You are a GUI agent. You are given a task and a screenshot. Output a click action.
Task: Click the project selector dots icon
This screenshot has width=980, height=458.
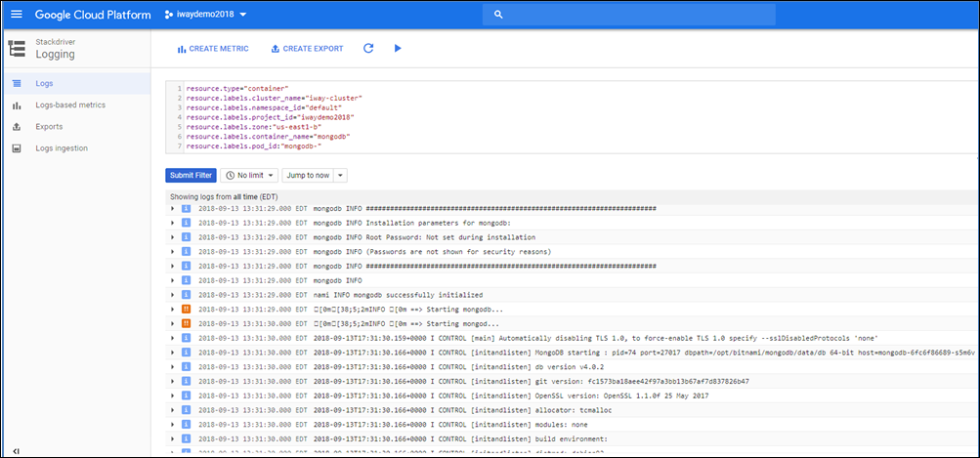coord(169,15)
